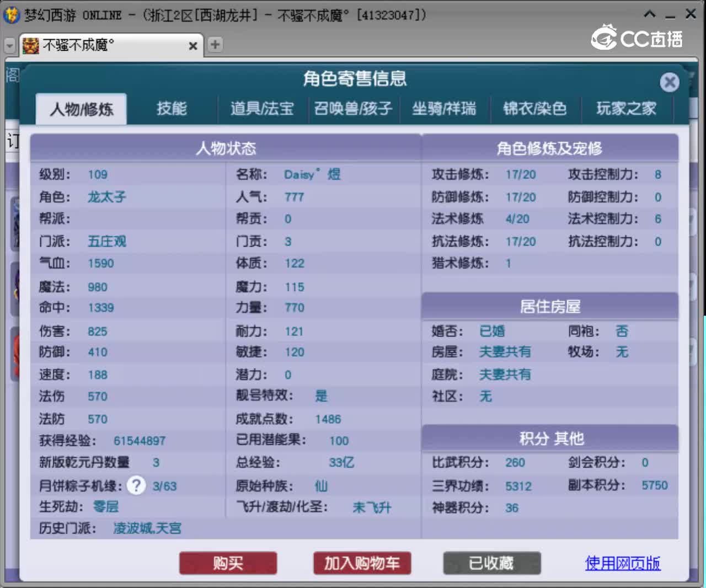Click the 伤害 value 825
Screen dimensions: 706x588
click(x=98, y=332)
